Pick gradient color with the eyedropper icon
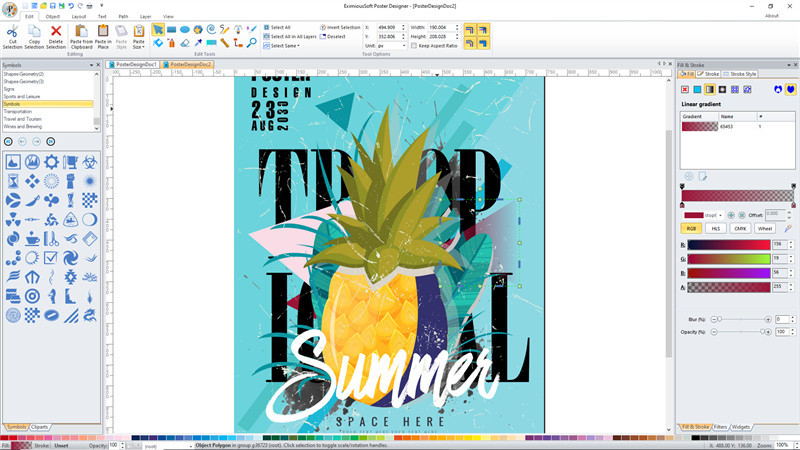The height and width of the screenshot is (450, 800). click(788, 228)
